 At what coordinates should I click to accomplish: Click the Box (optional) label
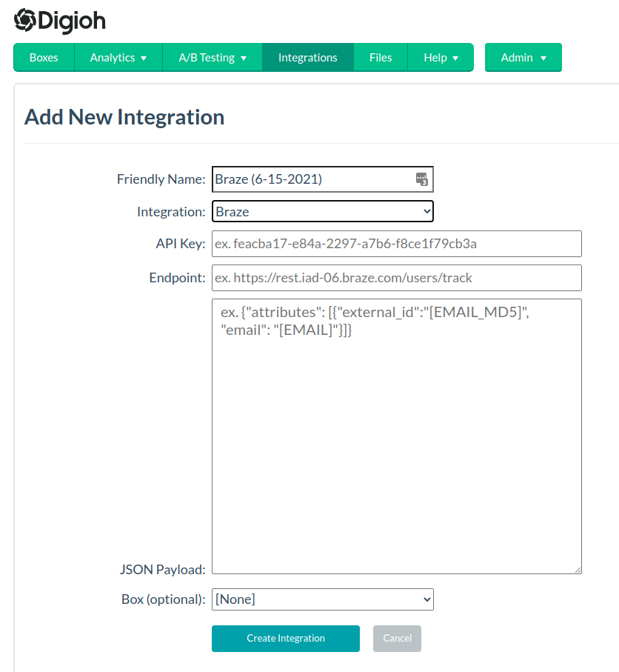[164, 599]
